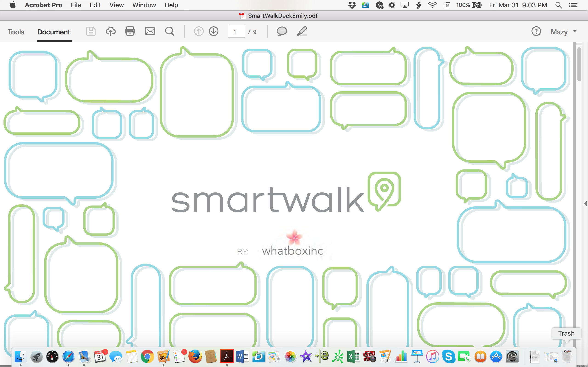Expand the Mazy user dropdown
Image resolution: width=588 pixels, height=367 pixels.
point(574,31)
